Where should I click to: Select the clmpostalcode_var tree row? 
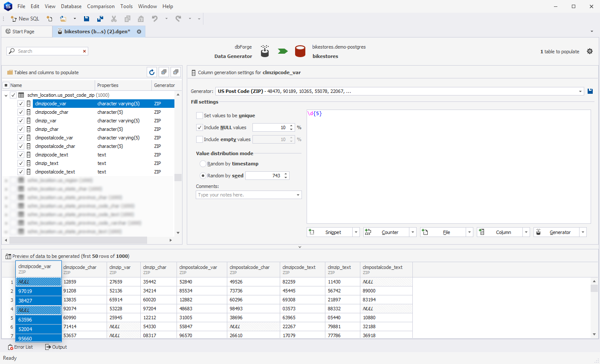[x=104, y=138]
